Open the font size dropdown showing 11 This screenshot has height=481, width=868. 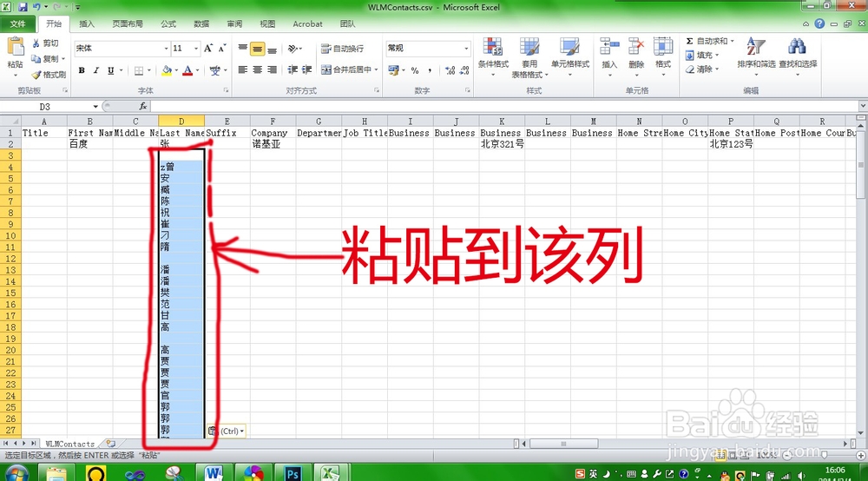pyautogui.click(x=196, y=49)
